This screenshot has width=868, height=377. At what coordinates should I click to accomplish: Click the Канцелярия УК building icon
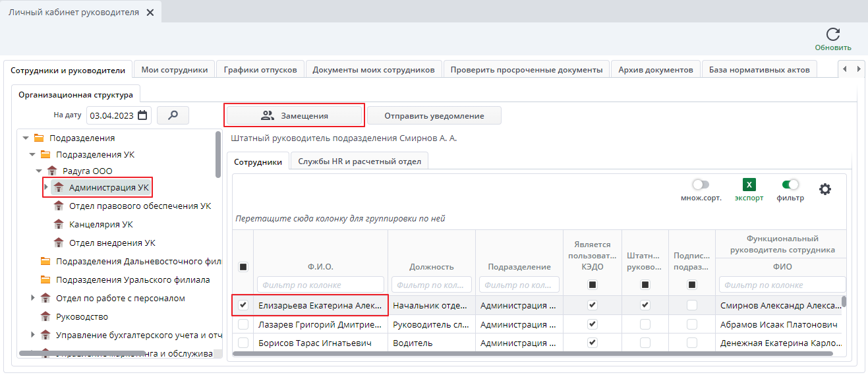(59, 225)
